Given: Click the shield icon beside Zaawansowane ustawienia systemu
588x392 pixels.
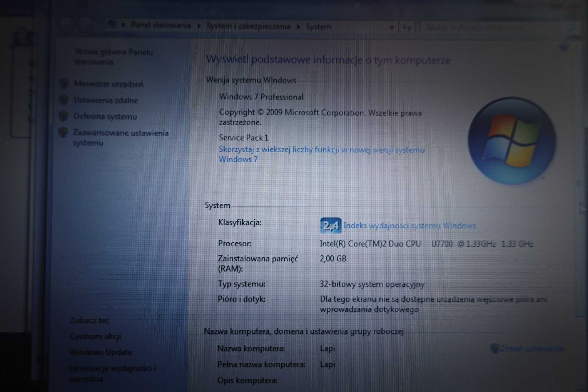Looking at the screenshot, I should tap(63, 133).
